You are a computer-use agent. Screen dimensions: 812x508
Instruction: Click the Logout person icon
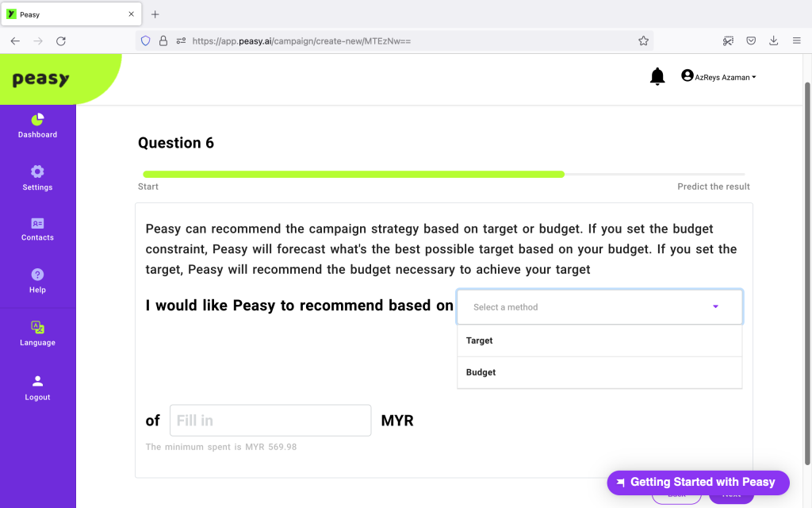tap(37, 381)
